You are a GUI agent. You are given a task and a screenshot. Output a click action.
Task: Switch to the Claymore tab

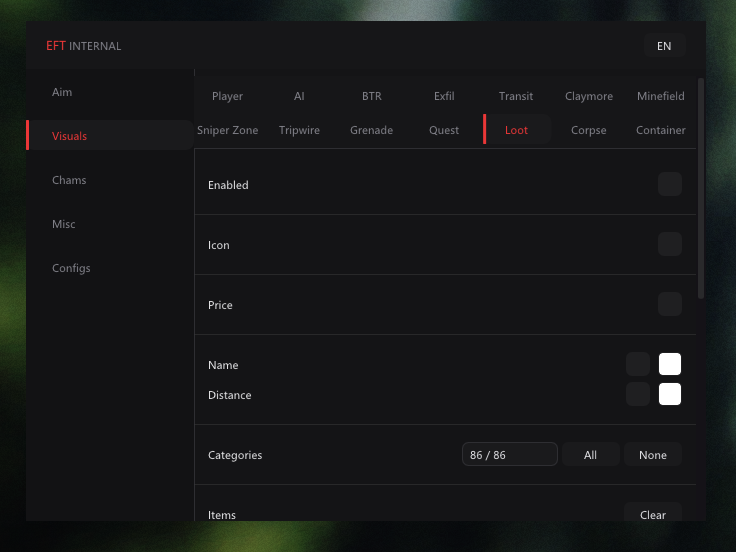tap(589, 96)
